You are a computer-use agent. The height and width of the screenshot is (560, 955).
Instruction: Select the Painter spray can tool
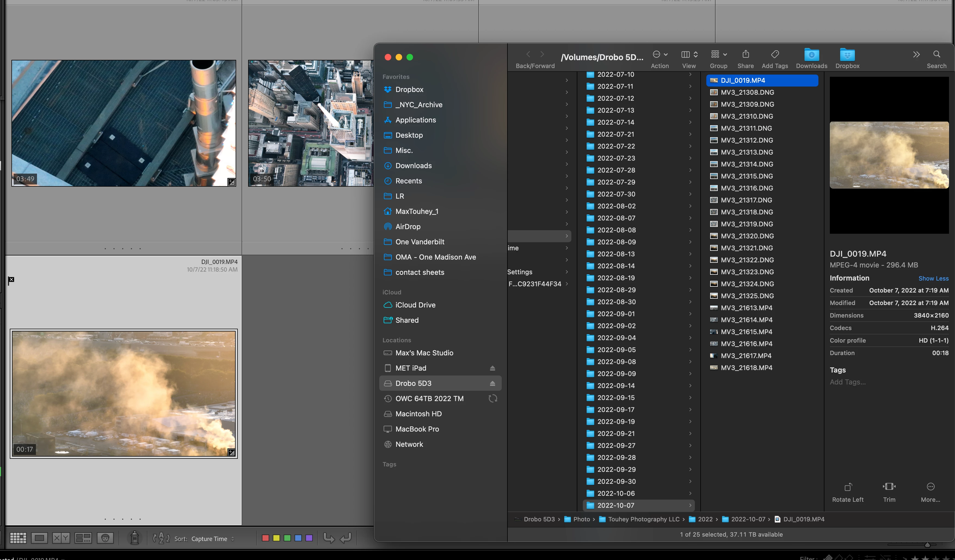tap(134, 538)
